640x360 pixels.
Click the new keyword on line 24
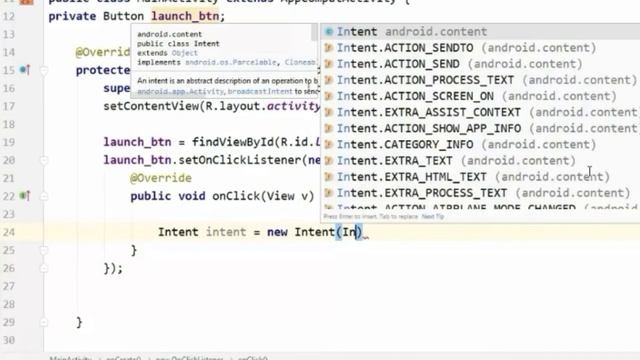(277, 232)
